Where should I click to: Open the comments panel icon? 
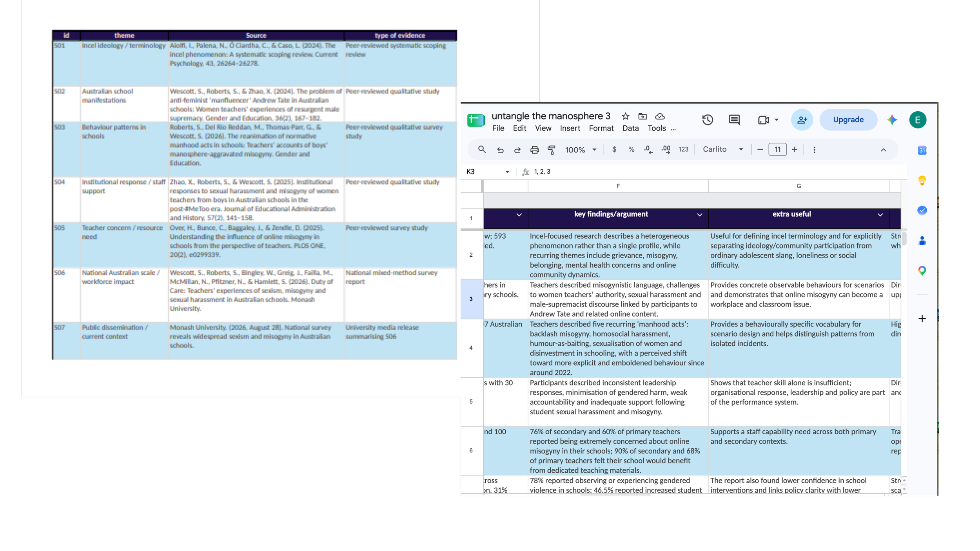pos(734,120)
